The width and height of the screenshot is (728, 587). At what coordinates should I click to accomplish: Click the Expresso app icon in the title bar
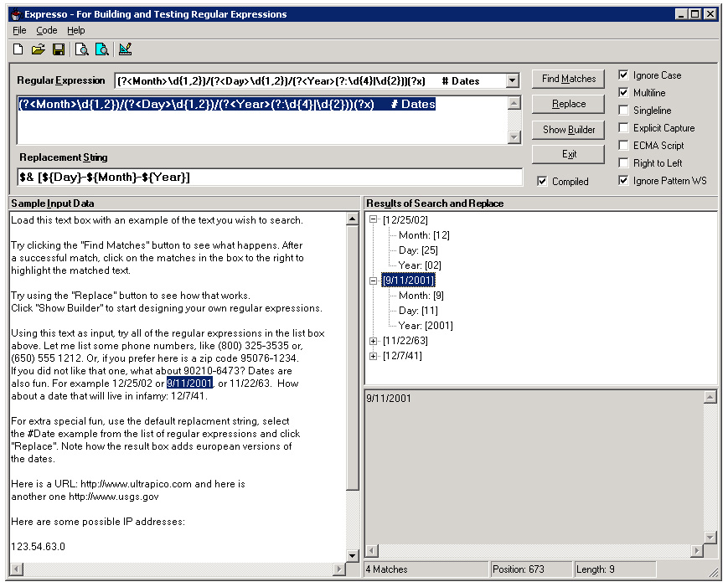coord(16,14)
